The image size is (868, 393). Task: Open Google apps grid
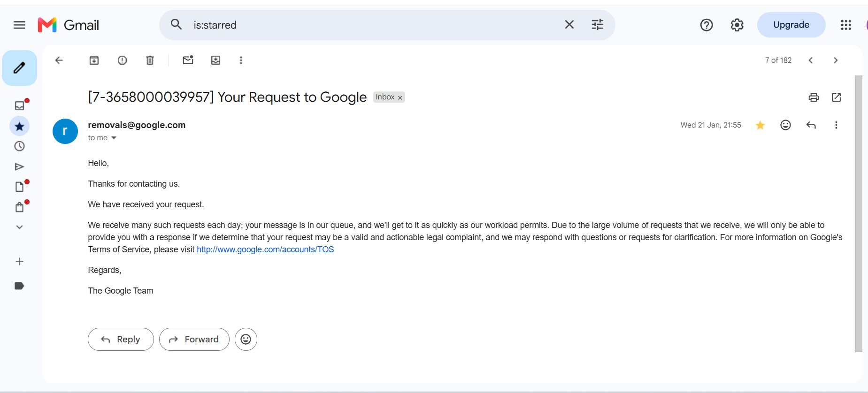click(x=846, y=25)
